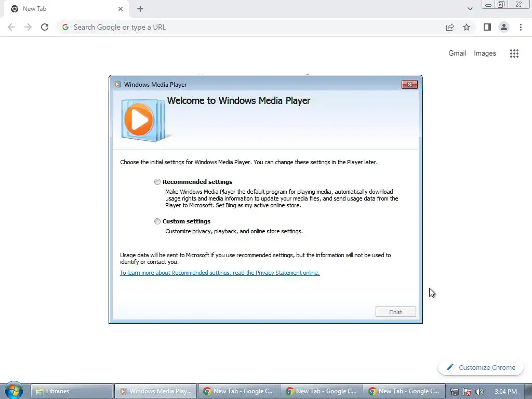Open the Images link
Screen dimensions: 532x399
pos(485,54)
